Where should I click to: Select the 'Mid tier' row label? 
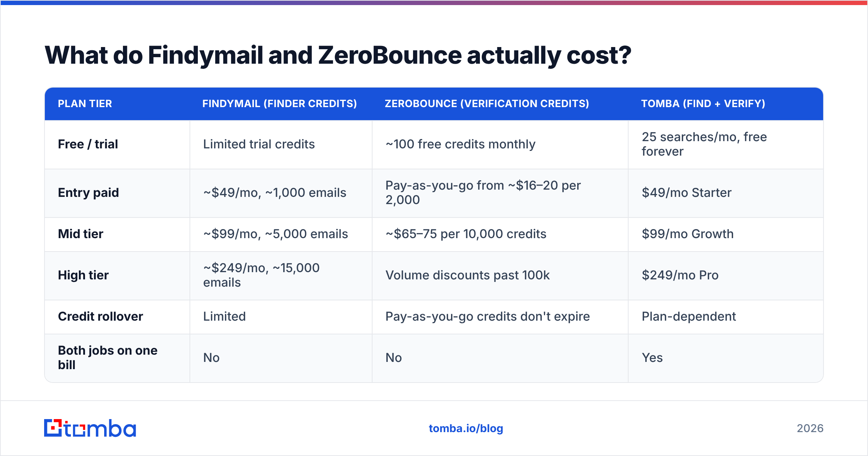click(x=81, y=234)
